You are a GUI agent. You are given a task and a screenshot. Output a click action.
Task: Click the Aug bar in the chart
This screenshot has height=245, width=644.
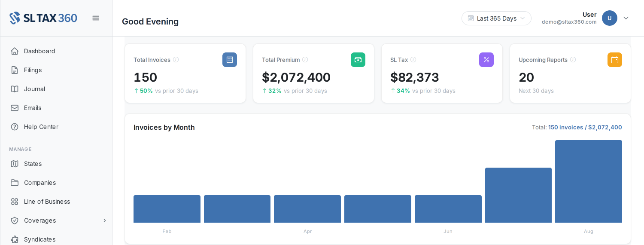589,181
